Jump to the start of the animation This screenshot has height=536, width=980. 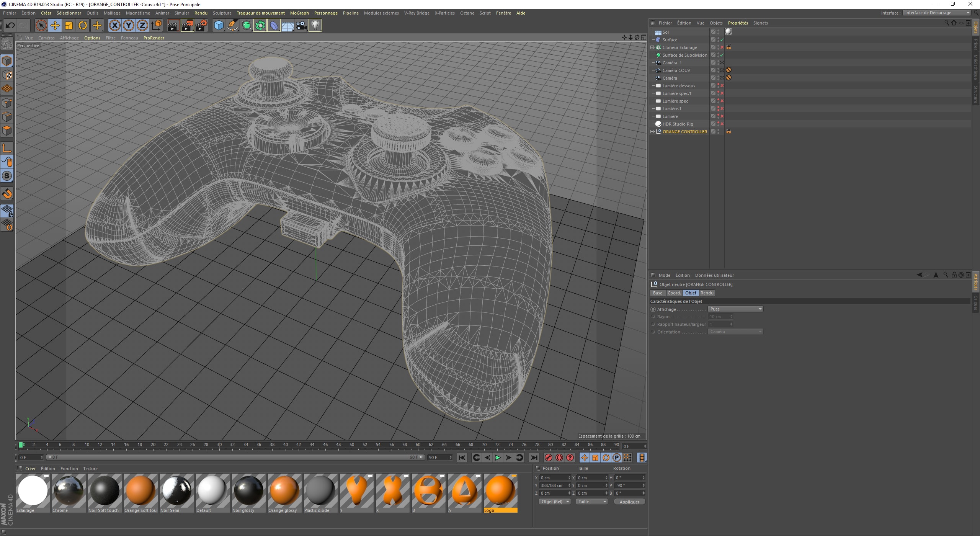pyautogui.click(x=462, y=458)
